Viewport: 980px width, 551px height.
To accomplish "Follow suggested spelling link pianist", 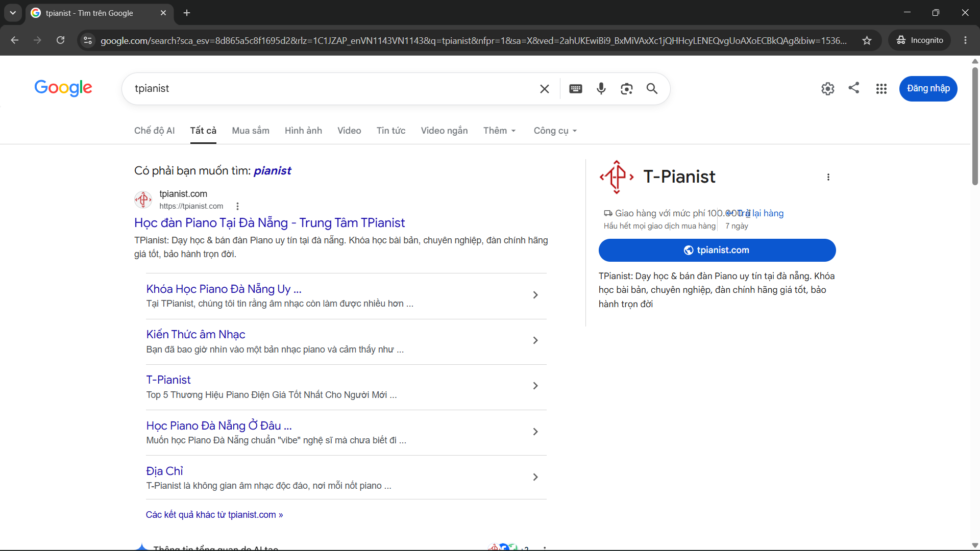I will pyautogui.click(x=273, y=170).
